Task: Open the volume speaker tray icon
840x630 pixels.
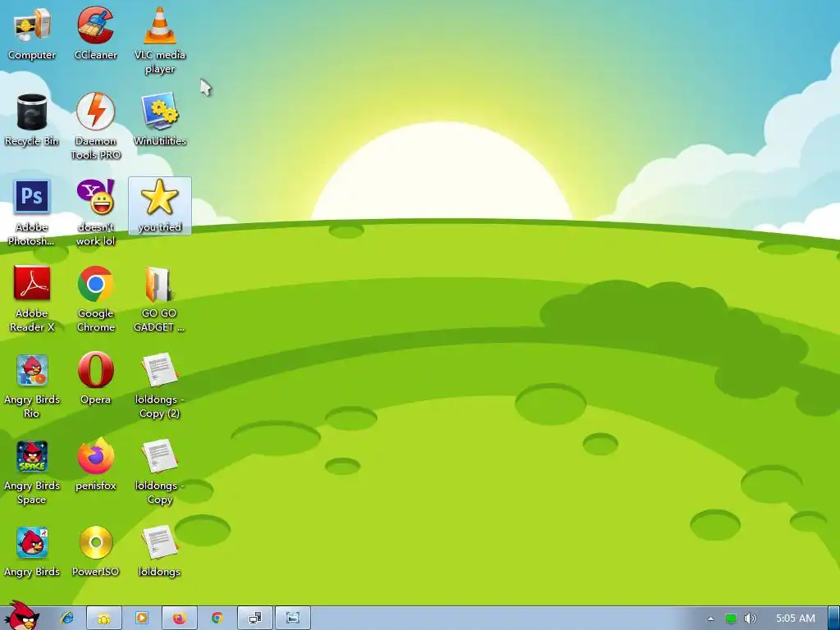Action: [x=750, y=619]
